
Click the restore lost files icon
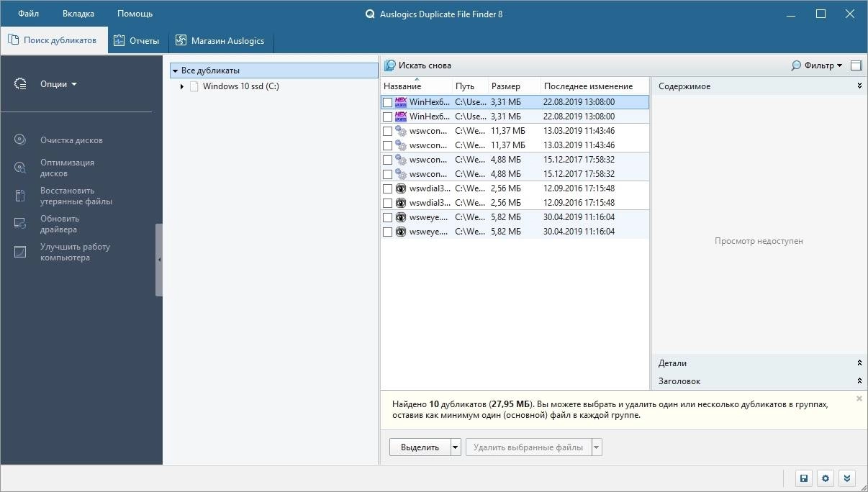[20, 196]
